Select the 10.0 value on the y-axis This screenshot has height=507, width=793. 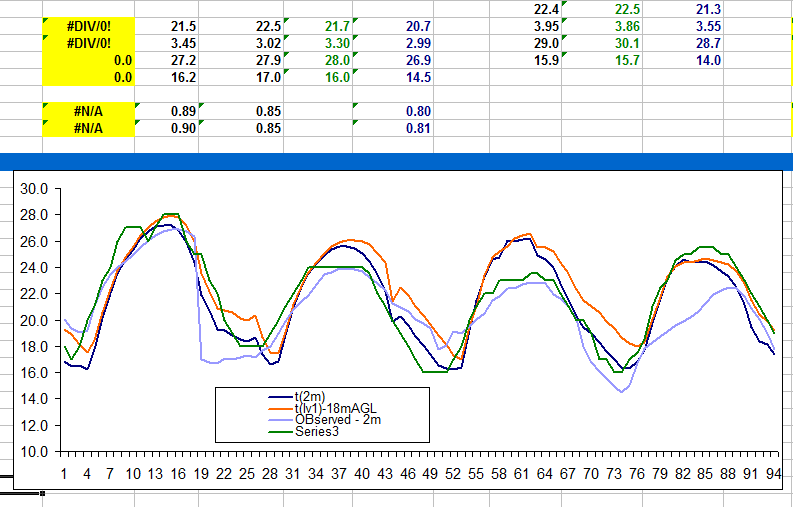pos(35,451)
